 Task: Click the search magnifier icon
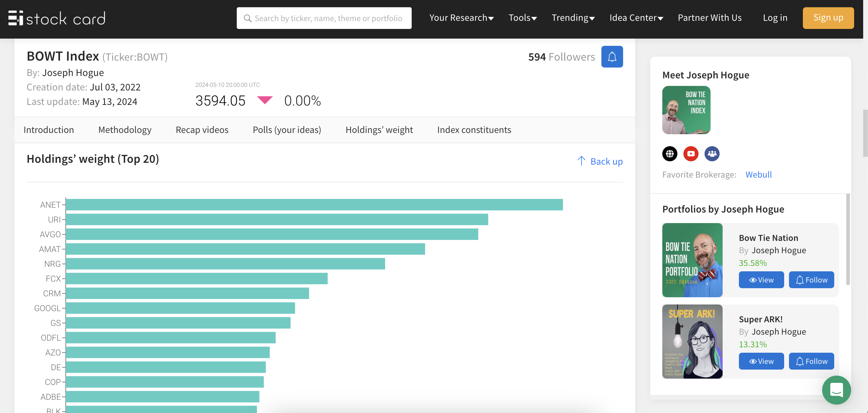[x=248, y=18]
